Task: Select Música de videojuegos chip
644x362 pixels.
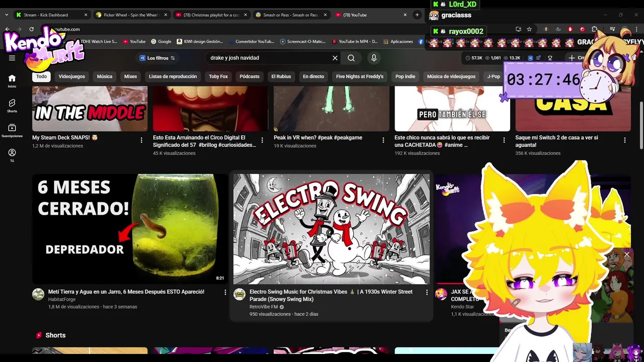Action: tap(451, 76)
